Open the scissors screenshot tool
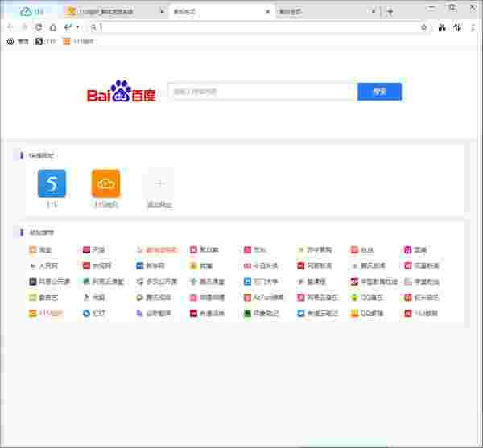 [x=442, y=27]
